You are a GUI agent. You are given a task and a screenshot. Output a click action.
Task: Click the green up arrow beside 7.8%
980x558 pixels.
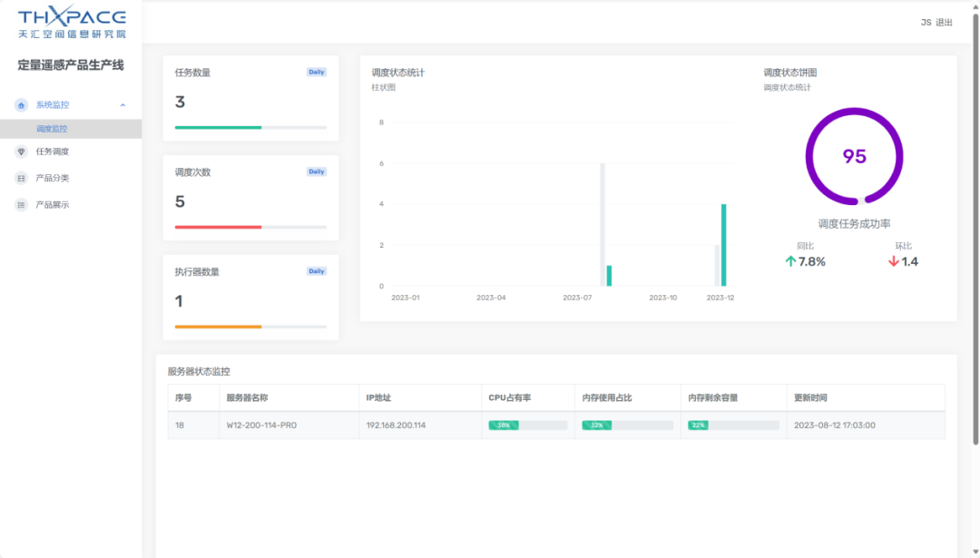[x=790, y=261]
